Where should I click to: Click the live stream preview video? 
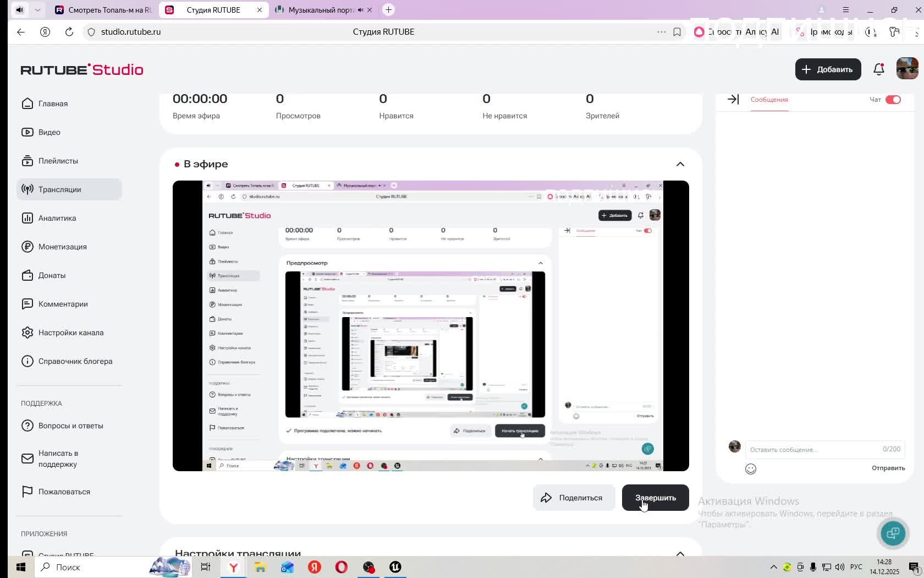pyautogui.click(x=431, y=326)
